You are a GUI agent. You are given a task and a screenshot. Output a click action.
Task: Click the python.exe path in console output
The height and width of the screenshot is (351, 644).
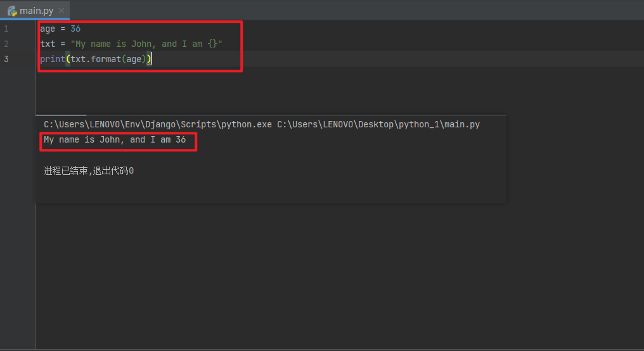point(158,124)
